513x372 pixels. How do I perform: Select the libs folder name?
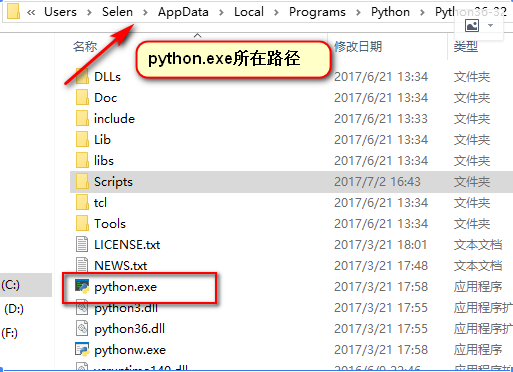click(x=104, y=161)
